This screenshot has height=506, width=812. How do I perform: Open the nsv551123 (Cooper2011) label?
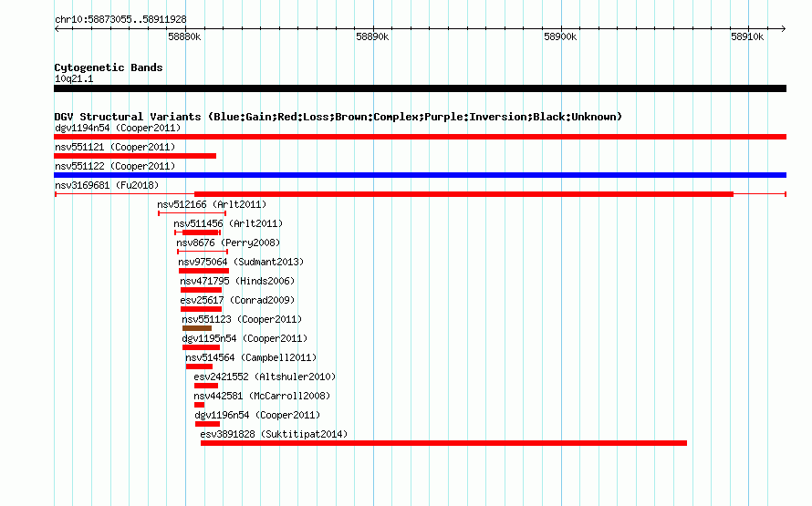[242, 319]
